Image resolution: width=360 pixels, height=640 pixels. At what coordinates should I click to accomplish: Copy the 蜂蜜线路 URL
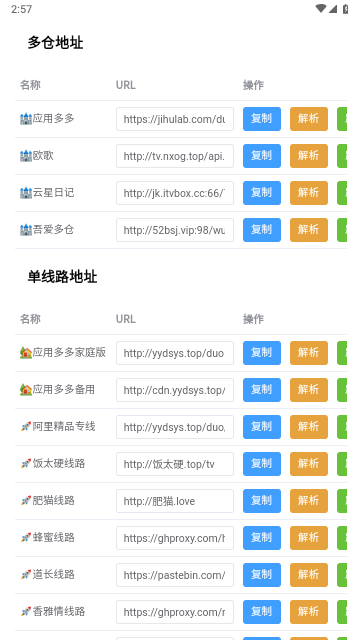pos(262,538)
